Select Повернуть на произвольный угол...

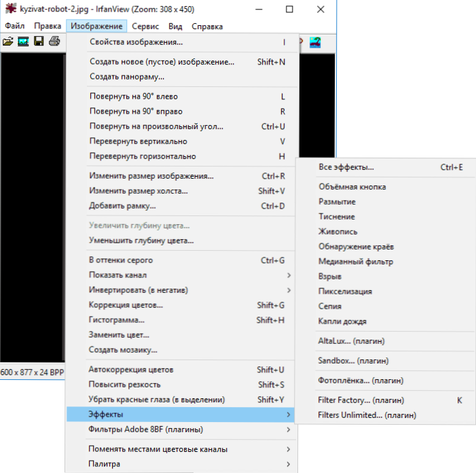pyautogui.click(x=182, y=126)
